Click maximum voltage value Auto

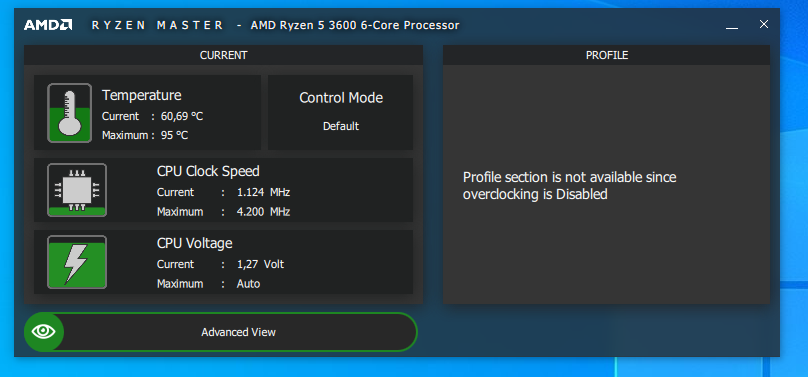tap(248, 284)
